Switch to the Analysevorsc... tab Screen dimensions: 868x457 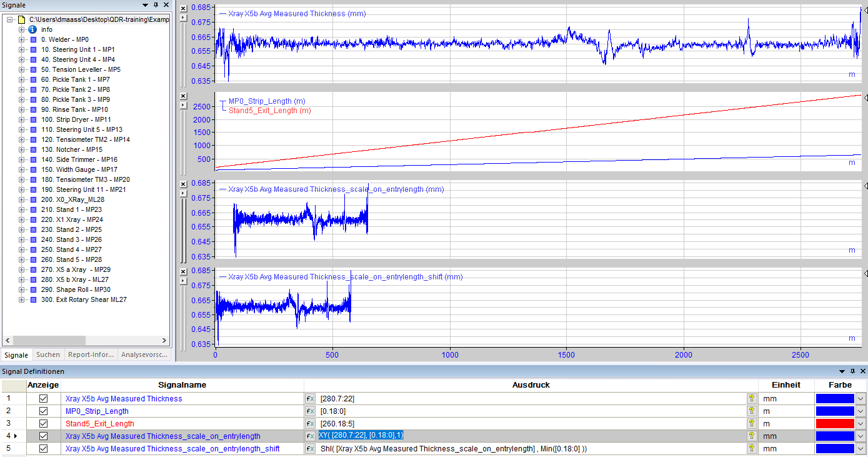(144, 354)
